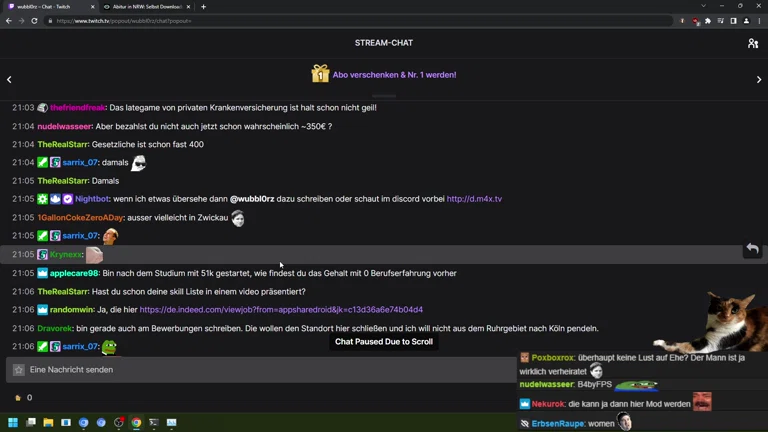
Task: Reload the Twitch chat page
Action: 34,21
